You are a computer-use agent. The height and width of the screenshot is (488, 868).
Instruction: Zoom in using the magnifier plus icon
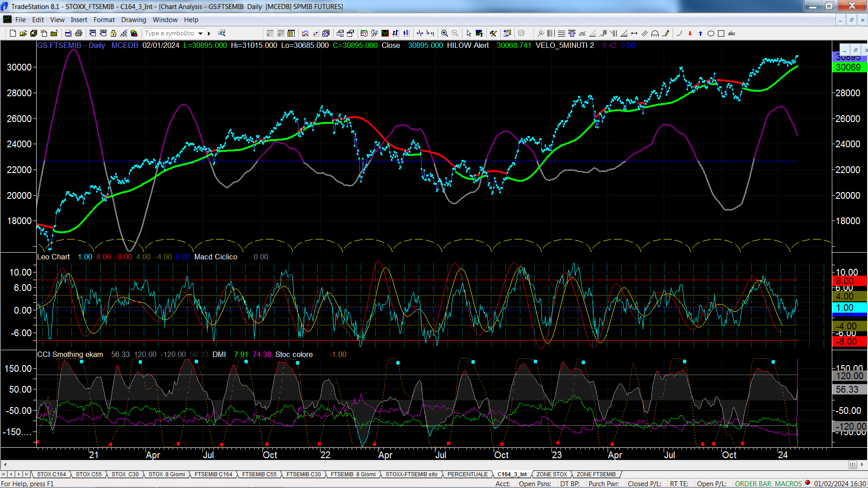click(x=444, y=33)
